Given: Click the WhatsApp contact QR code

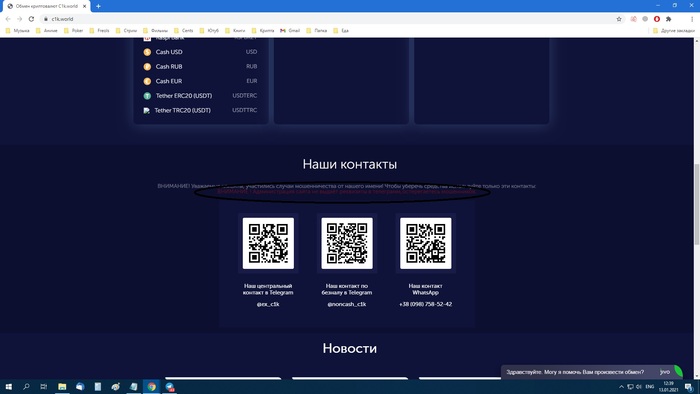Looking at the screenshot, I should pos(425,243).
